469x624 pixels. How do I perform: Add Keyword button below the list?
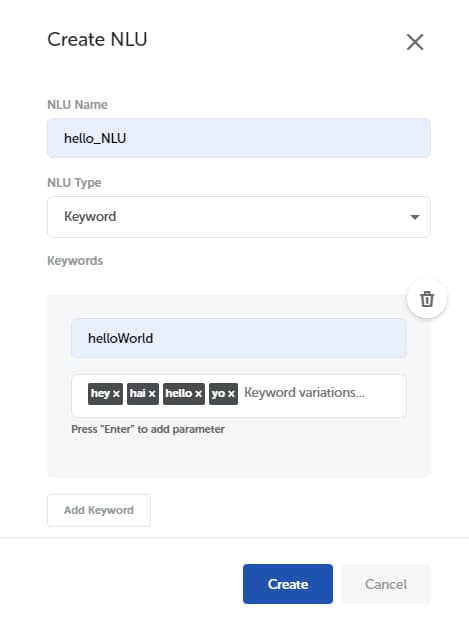coord(99,510)
